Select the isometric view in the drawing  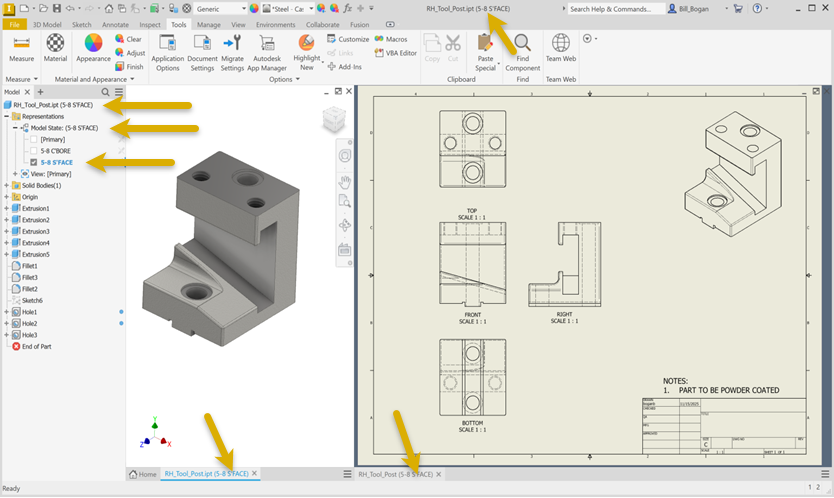[733, 174]
